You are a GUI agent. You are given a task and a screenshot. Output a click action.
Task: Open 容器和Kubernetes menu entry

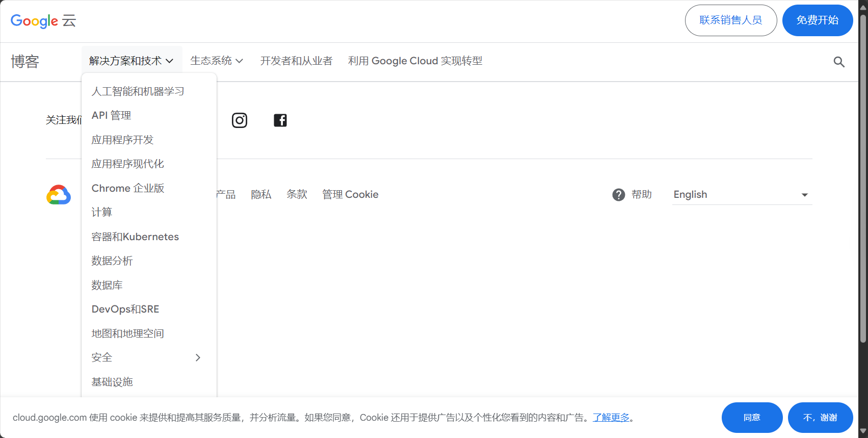[x=135, y=237]
